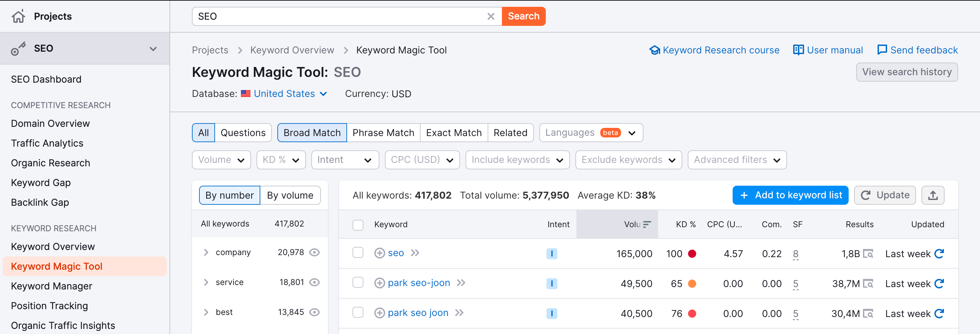Check the seo keyword row

click(x=358, y=253)
